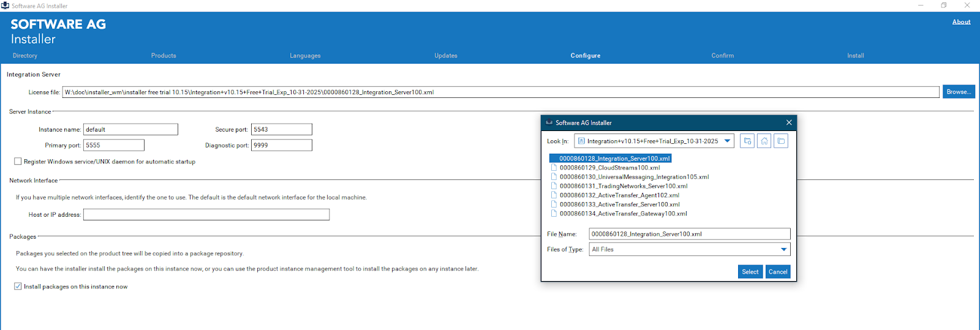The image size is (980, 330).
Task: Click the Browse... button for license file
Action: 959,92
